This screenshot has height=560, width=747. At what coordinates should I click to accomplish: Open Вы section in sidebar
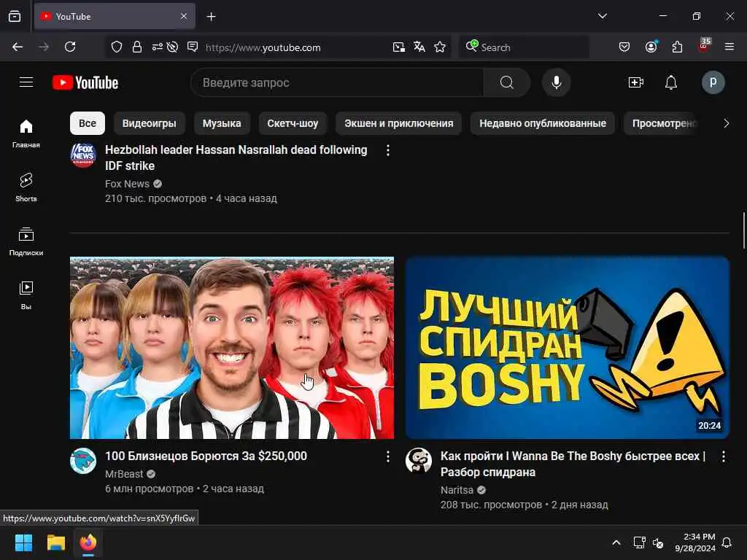(26, 295)
